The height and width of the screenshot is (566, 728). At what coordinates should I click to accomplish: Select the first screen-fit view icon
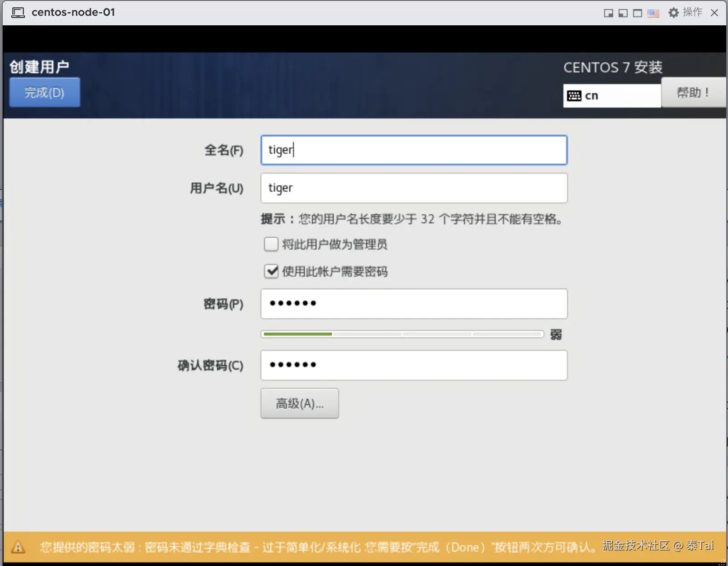[x=608, y=13]
